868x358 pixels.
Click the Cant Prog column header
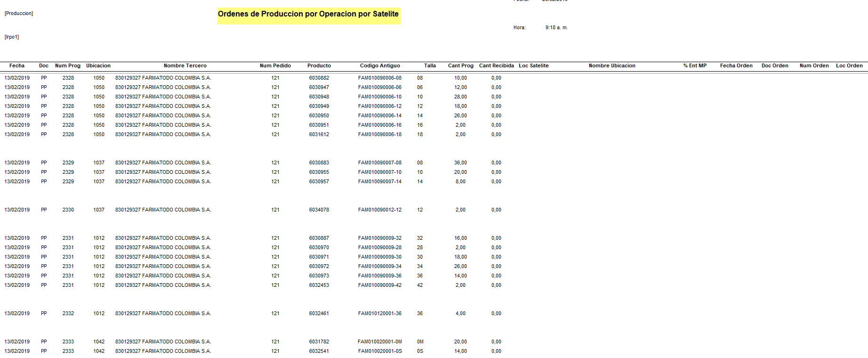[x=461, y=65]
